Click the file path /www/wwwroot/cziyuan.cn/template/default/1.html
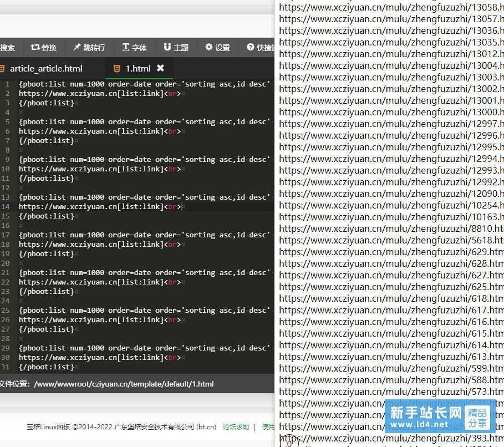 pyautogui.click(x=124, y=384)
